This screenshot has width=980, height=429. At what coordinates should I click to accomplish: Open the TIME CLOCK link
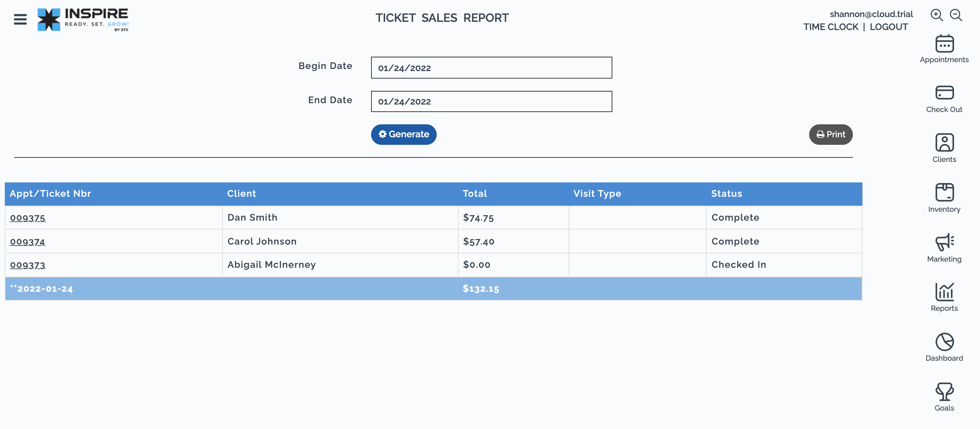831,27
